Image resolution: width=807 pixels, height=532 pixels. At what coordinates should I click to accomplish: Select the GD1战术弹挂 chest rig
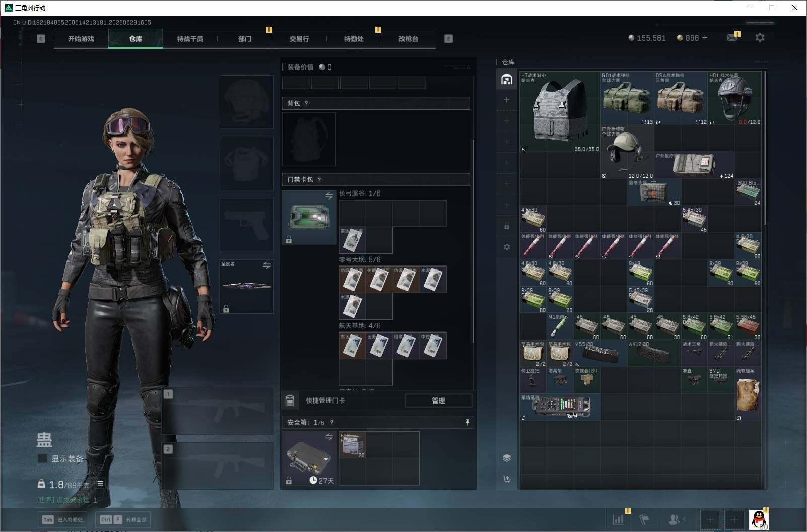click(x=627, y=98)
